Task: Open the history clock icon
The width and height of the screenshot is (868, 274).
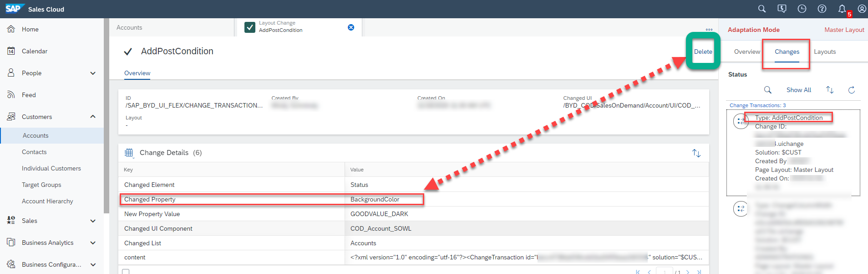Action: click(x=802, y=9)
